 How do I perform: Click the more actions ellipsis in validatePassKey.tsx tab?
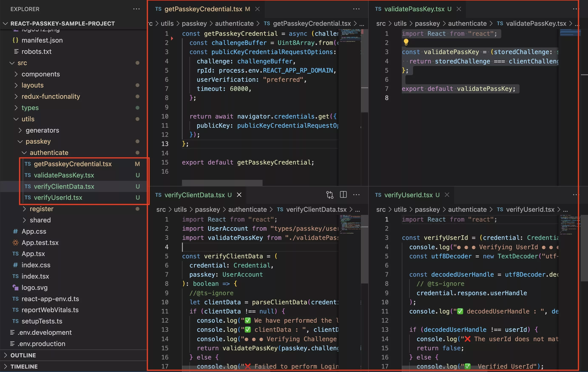coord(577,9)
